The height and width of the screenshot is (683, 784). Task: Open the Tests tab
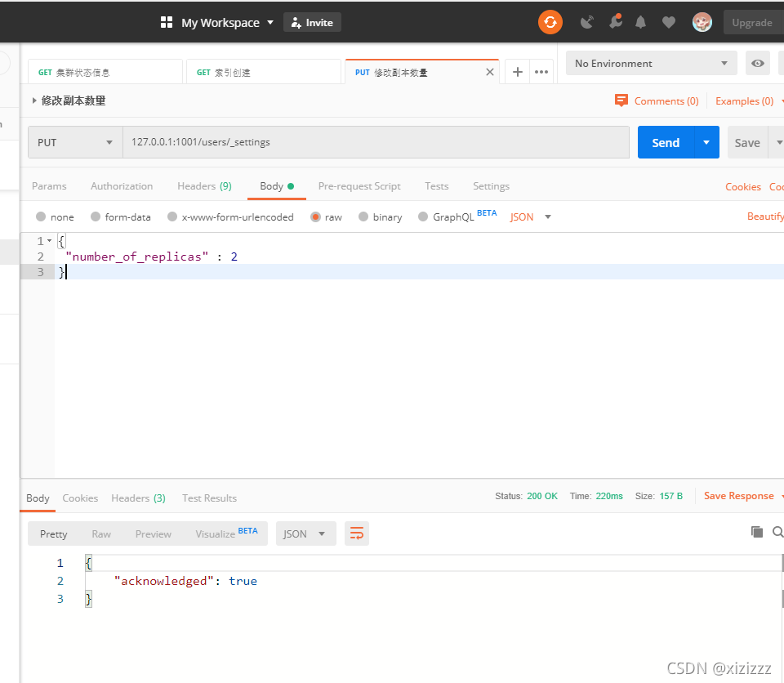point(436,186)
